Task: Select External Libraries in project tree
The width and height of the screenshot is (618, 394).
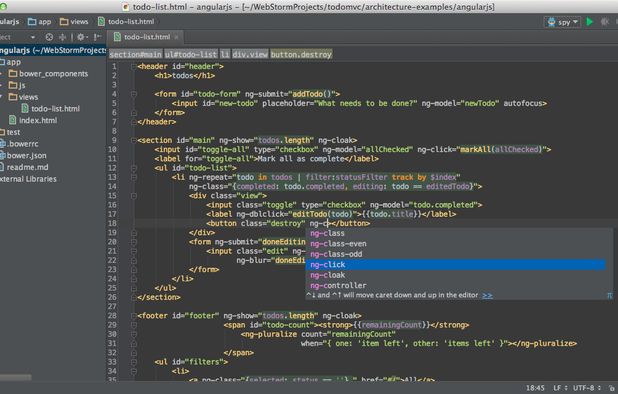Action: pos(28,179)
